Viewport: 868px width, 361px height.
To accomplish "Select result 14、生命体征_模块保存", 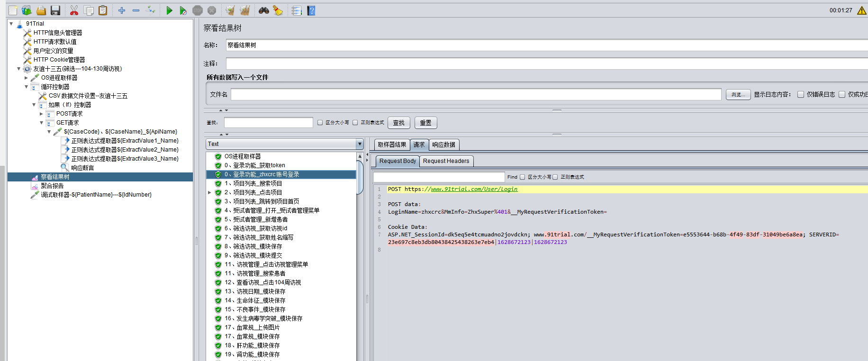I will [x=255, y=300].
